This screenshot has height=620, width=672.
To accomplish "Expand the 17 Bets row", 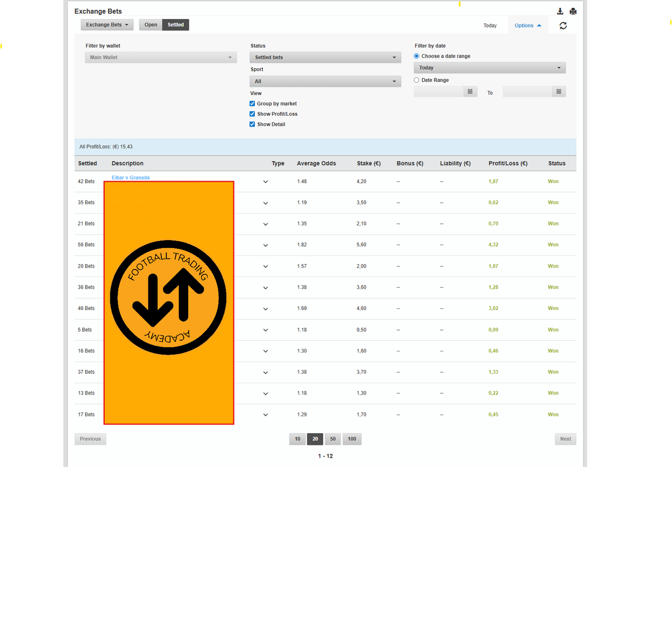I will pyautogui.click(x=265, y=415).
